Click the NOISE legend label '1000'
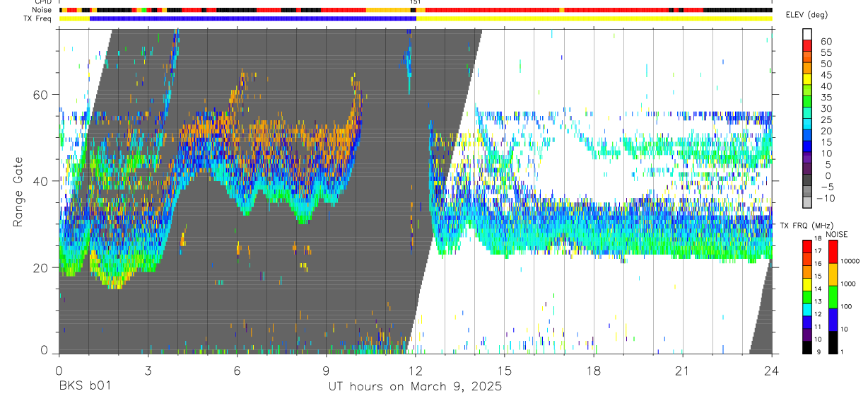This screenshot has height=401, width=868. click(x=848, y=284)
